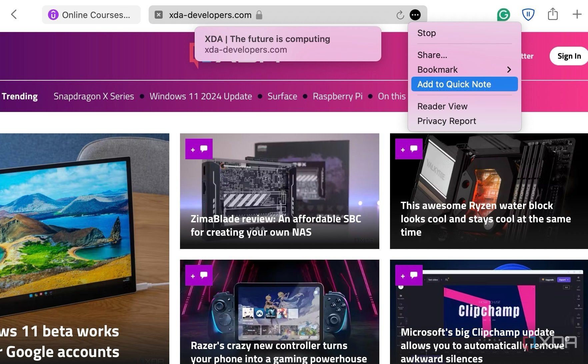
Task: Open Windows 11 2024 Update trending link
Action: (x=201, y=96)
